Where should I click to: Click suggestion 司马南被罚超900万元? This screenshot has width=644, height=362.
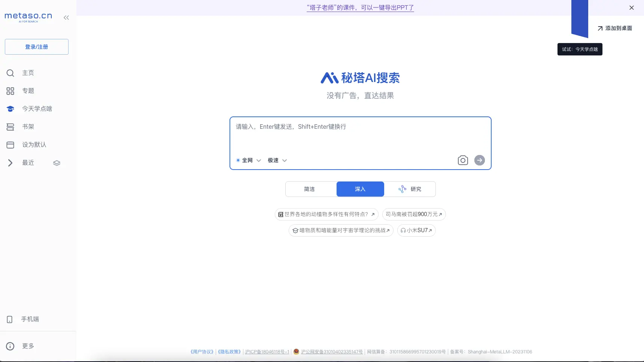414,214
